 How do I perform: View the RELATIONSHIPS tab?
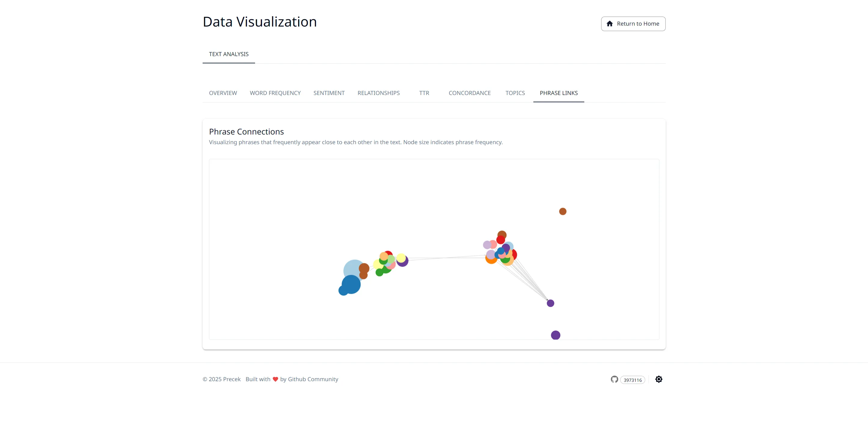tap(378, 93)
